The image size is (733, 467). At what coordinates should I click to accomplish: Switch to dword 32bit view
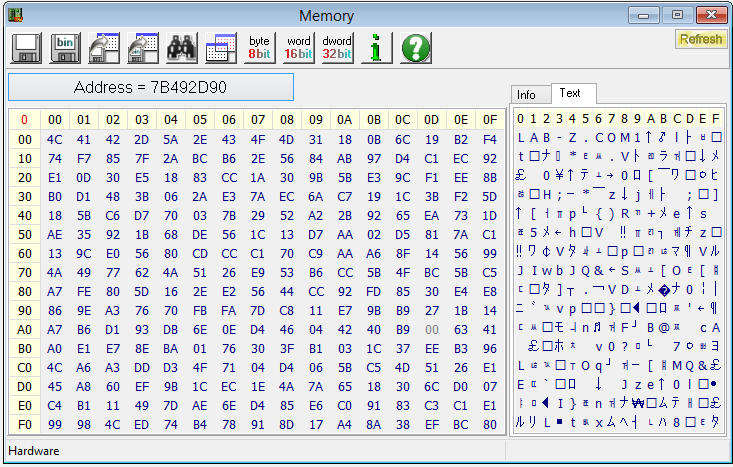(x=337, y=48)
